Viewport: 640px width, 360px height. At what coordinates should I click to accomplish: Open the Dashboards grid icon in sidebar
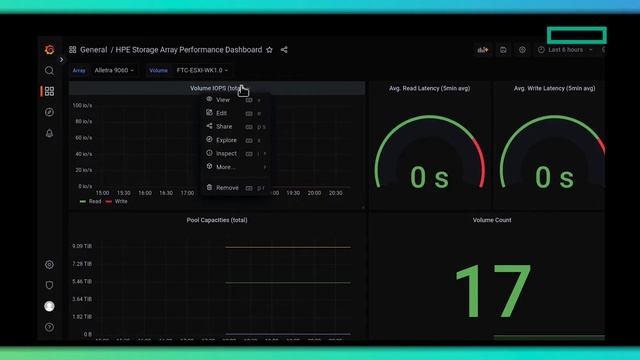tap(49, 91)
